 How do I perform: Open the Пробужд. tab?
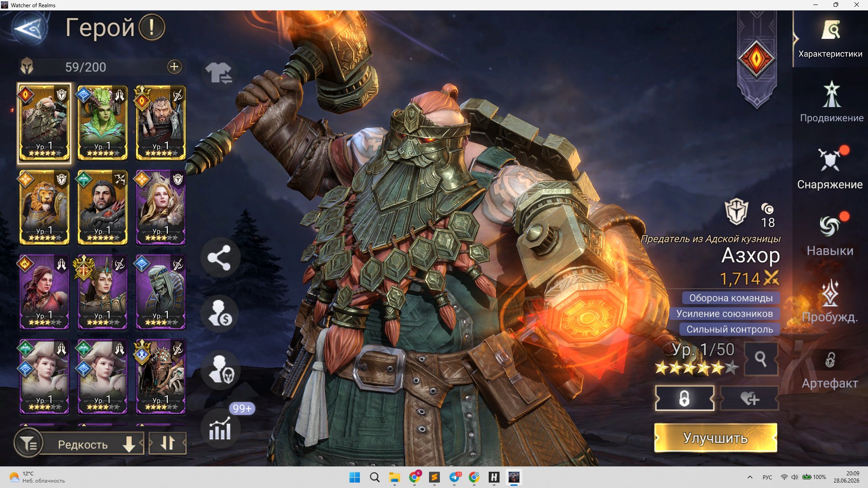tap(830, 301)
